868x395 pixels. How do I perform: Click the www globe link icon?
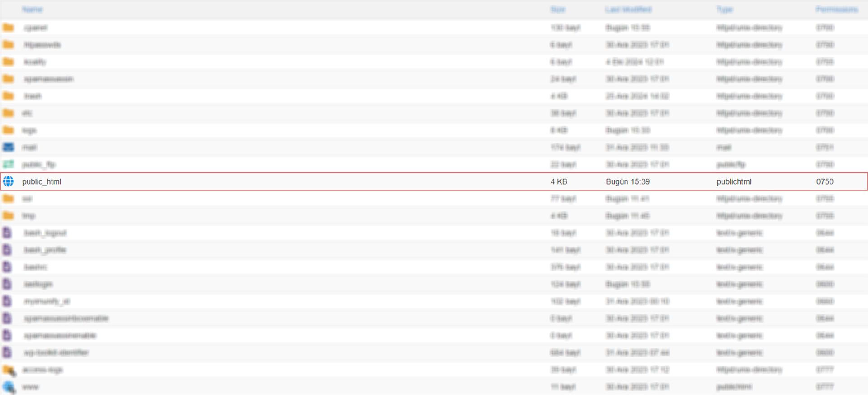click(9, 387)
